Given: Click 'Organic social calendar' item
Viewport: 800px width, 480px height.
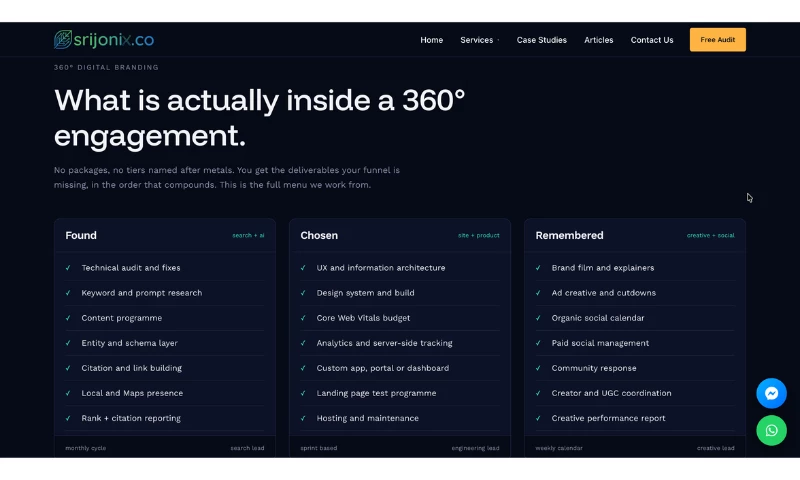Looking at the screenshot, I should click(x=597, y=318).
